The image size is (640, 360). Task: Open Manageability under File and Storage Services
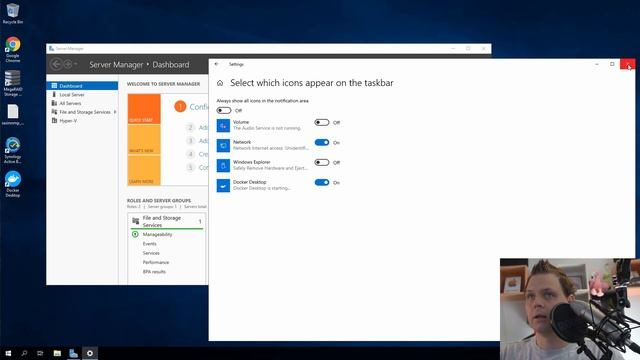pos(157,234)
